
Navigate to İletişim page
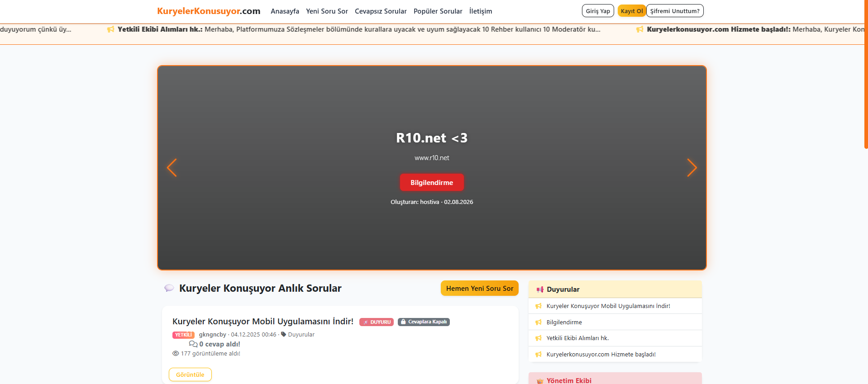tap(481, 11)
